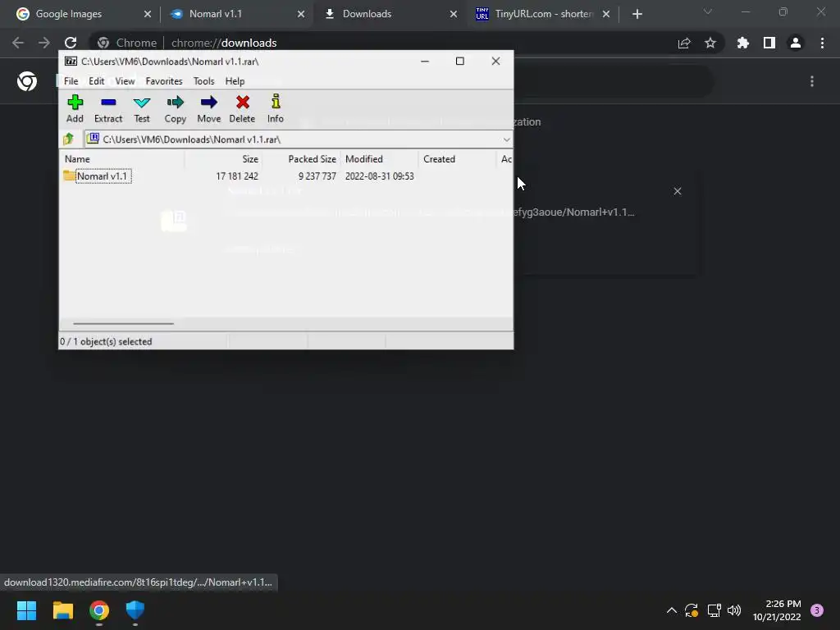Open the mediafire Nomarl+v1.1 download link
Viewport: 840px width, 630px height.
pyautogui.click(x=573, y=212)
